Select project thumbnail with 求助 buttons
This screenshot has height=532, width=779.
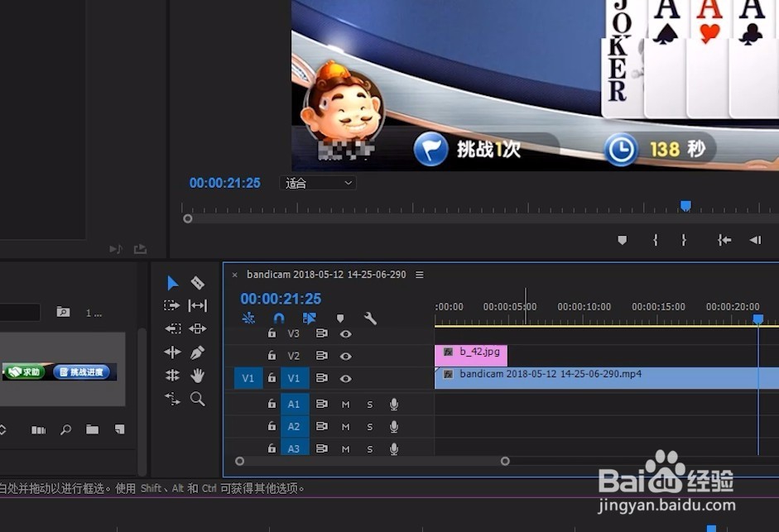point(60,371)
